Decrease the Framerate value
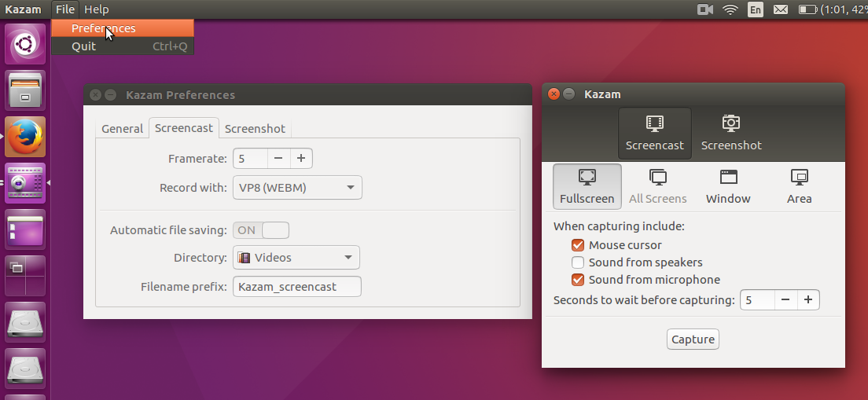This screenshot has width=868, height=400. 278,158
